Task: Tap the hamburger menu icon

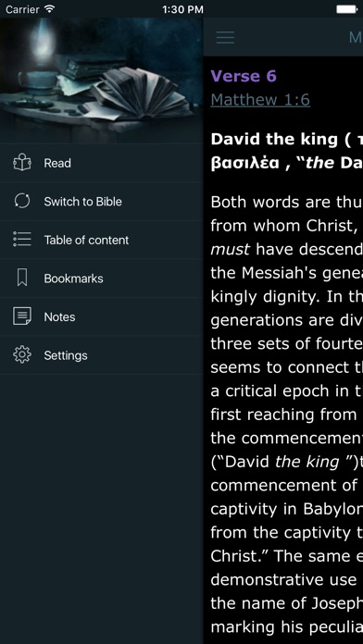Action: coord(225,37)
